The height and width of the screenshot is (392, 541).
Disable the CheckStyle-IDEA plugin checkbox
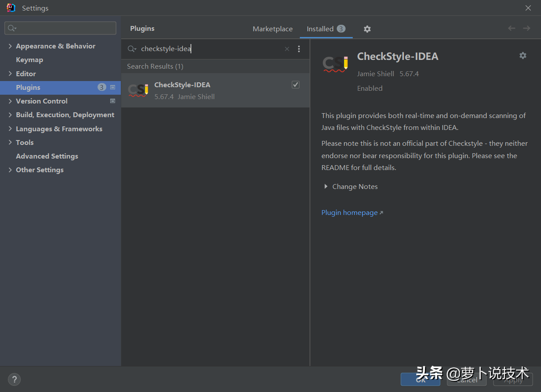coord(295,85)
